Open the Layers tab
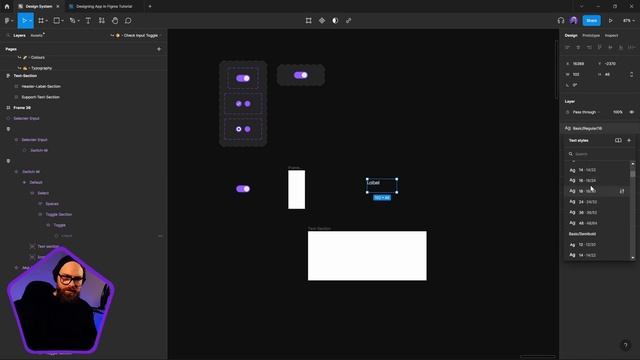Screen dimensions: 640x360 19,36
